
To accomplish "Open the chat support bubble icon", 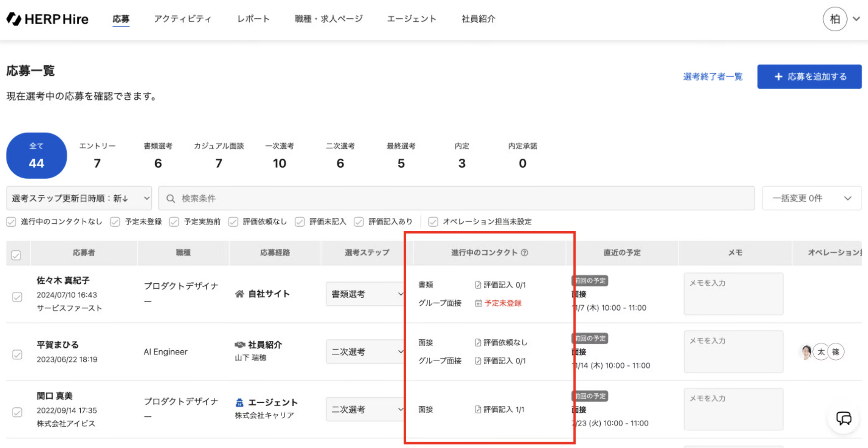I will [843, 418].
